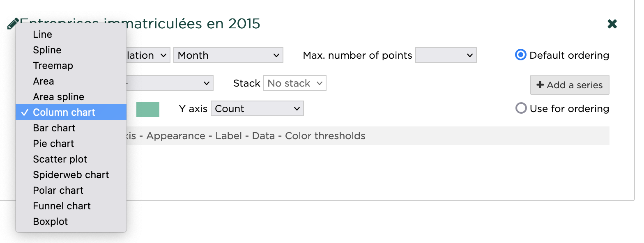Select Scatter plot chart type
Viewport: 644px width, 243px height.
point(60,159)
